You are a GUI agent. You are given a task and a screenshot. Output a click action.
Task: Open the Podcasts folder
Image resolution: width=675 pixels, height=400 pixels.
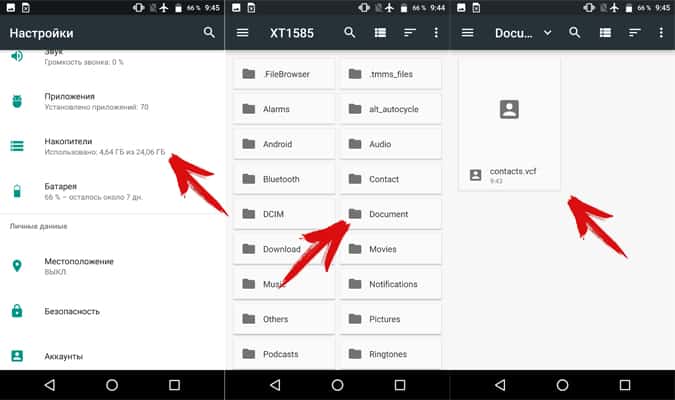(284, 354)
